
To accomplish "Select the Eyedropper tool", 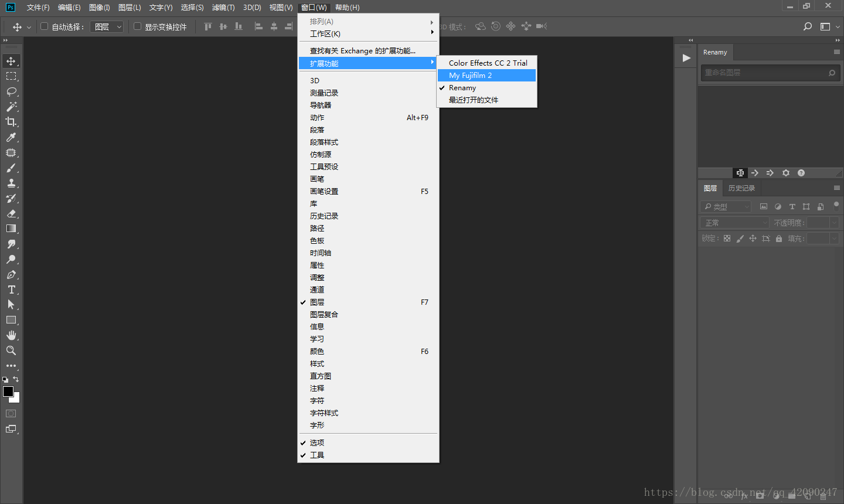I will (11, 137).
